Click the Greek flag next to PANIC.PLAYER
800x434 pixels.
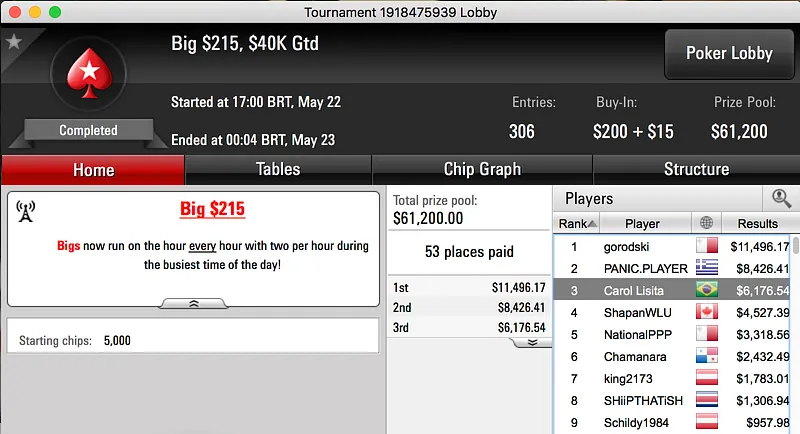click(x=707, y=268)
